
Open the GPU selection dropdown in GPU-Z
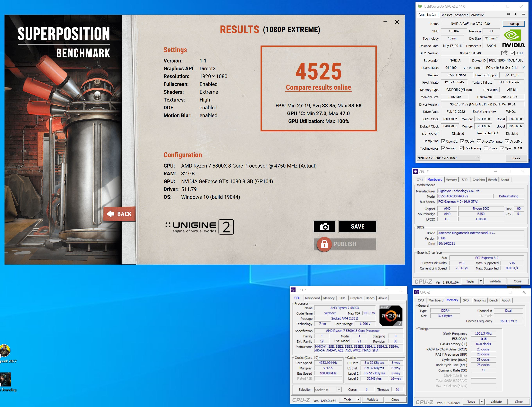point(448,158)
